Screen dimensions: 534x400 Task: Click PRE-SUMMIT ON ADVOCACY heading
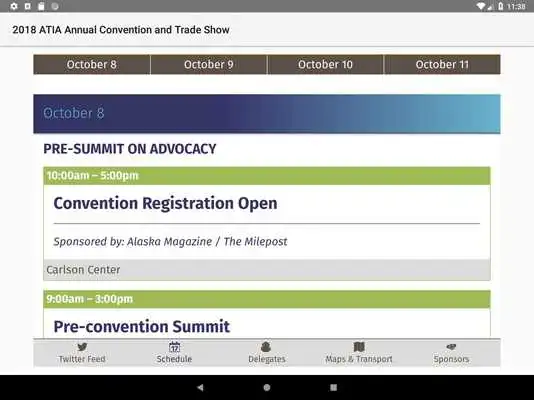(130, 149)
